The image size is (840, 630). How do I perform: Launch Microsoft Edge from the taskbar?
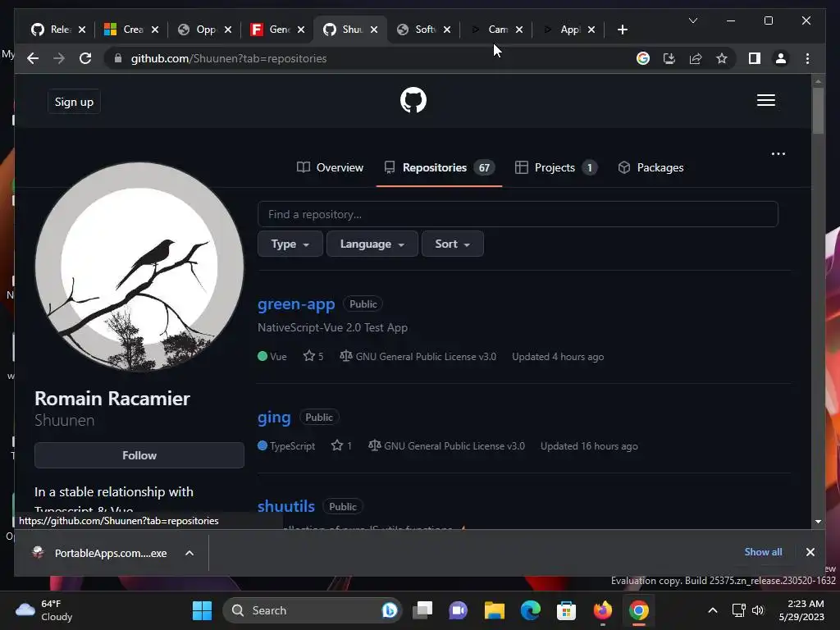click(x=531, y=610)
